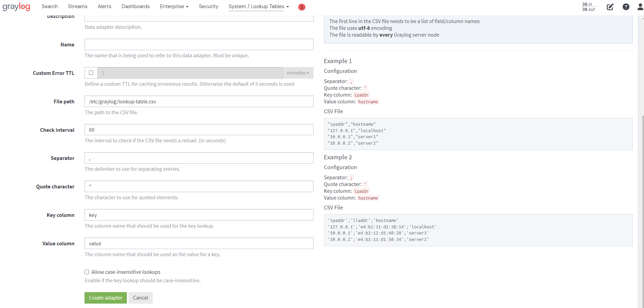
Task: Click Example 2 Value column value hostname
Action: 368,198
